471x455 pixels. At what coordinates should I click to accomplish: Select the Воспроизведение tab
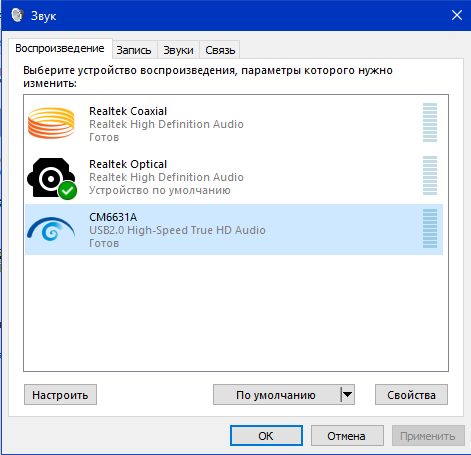60,49
